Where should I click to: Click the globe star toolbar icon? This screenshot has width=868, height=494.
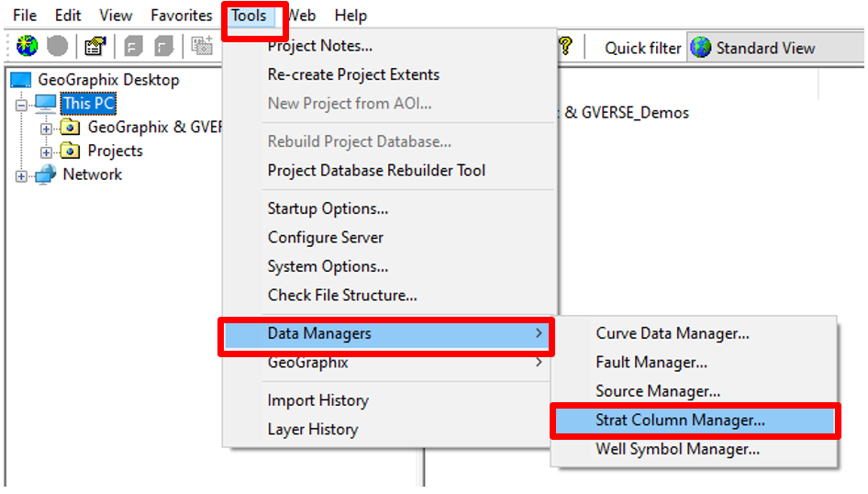tap(27, 47)
